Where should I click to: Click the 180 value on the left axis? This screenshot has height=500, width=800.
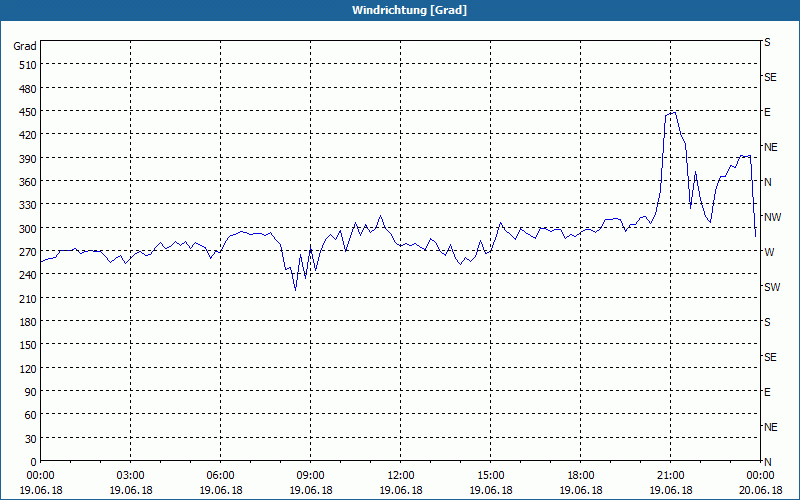tap(29, 322)
